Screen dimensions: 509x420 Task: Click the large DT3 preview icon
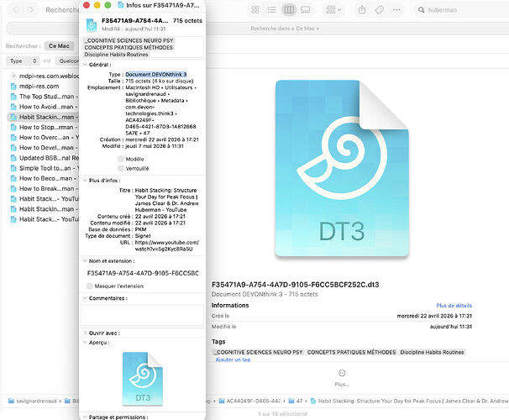pos(342,168)
